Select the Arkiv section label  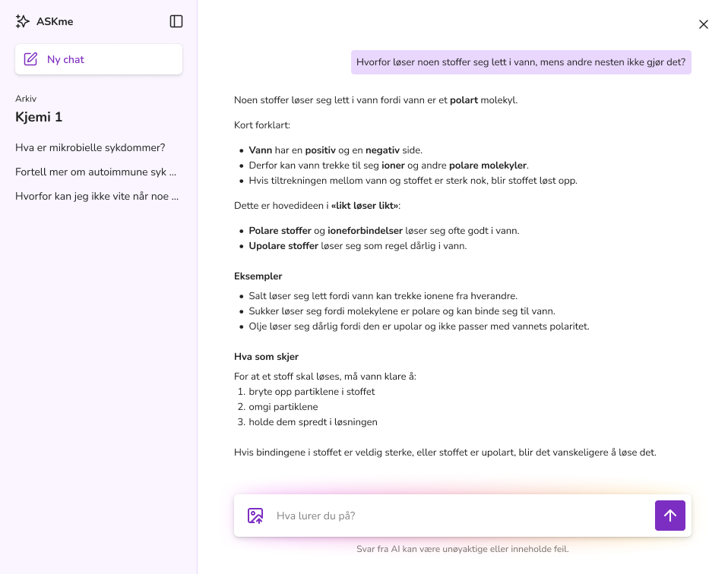pyautogui.click(x=26, y=99)
